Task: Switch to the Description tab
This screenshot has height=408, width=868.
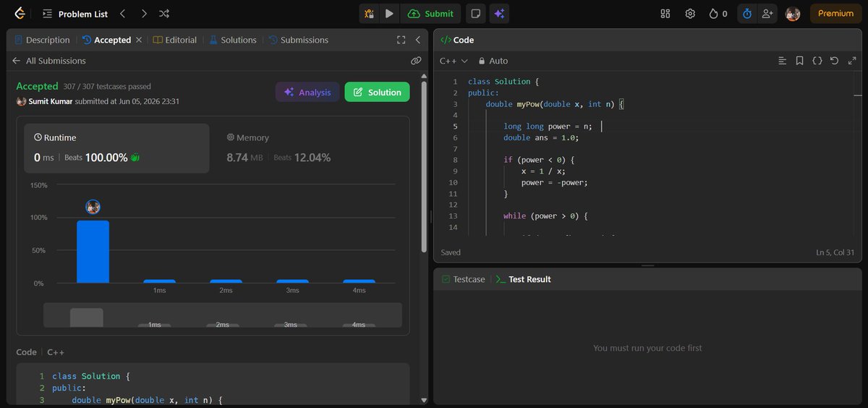Action: 42,40
